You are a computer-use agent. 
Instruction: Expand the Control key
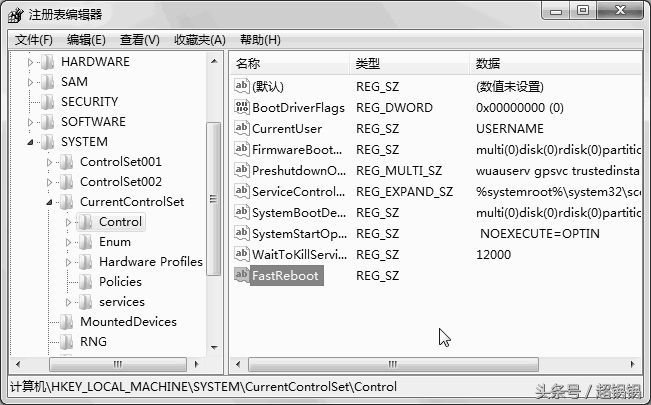tap(69, 222)
